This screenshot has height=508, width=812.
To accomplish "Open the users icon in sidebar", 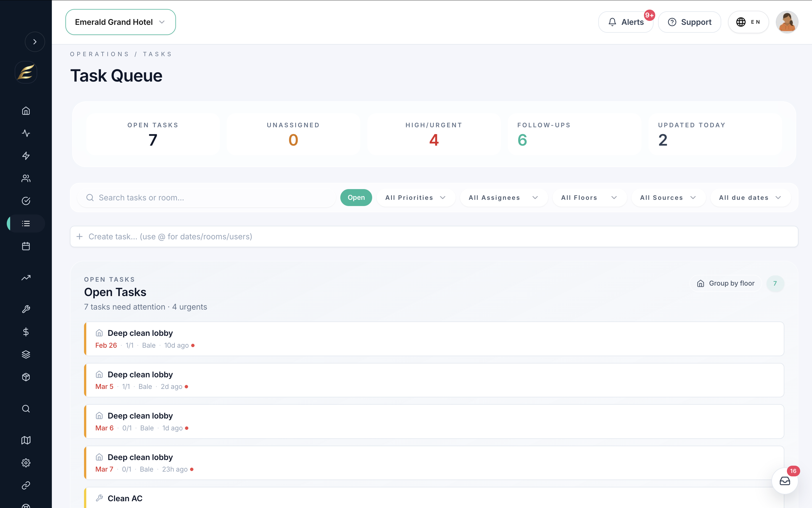I will (x=26, y=178).
